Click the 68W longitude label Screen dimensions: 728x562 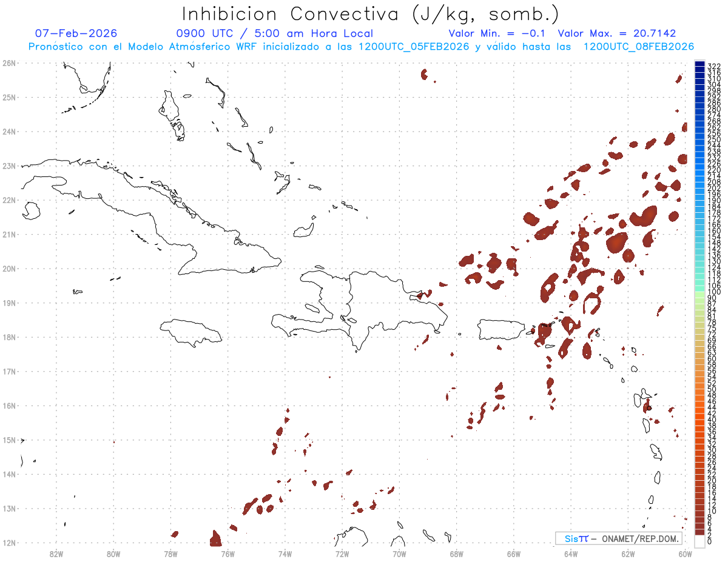[x=456, y=554]
